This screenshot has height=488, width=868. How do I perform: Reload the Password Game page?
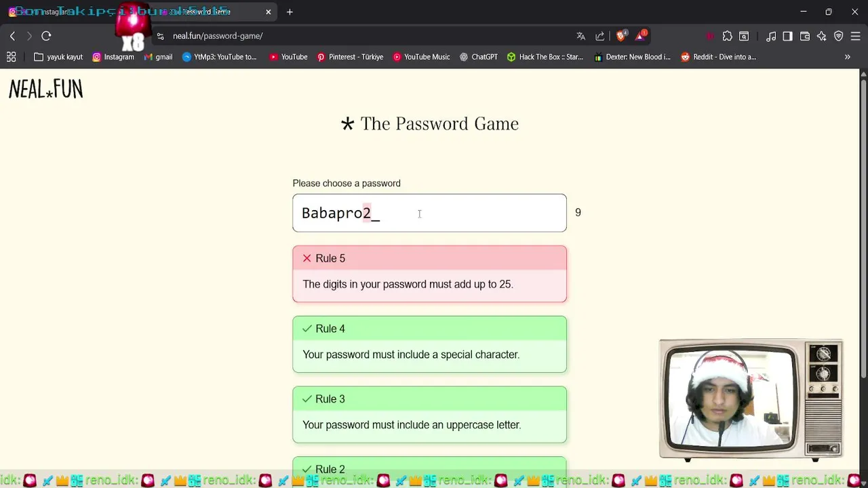tap(46, 36)
